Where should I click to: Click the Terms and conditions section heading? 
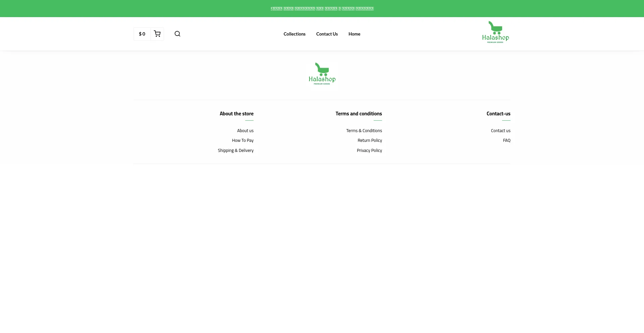tap(359, 114)
